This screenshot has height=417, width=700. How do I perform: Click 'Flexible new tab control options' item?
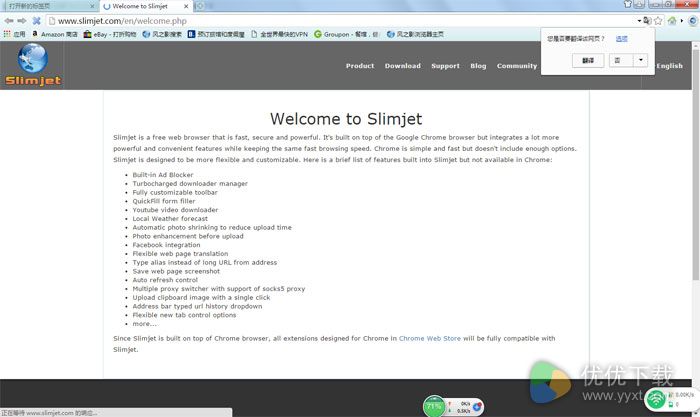pos(184,315)
